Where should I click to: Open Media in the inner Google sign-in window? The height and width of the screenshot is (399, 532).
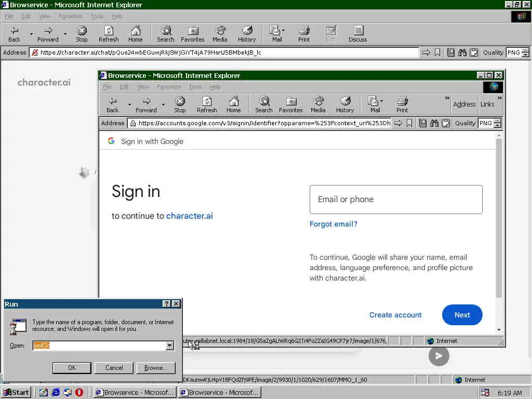click(318, 104)
